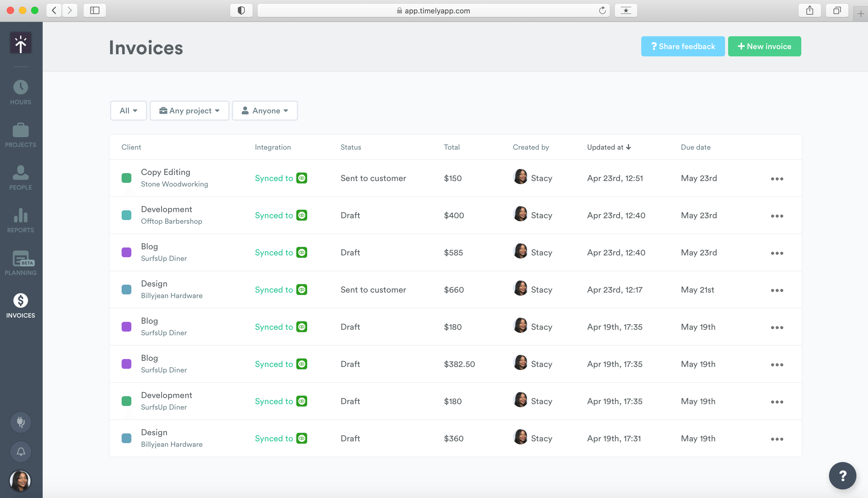This screenshot has width=868, height=498.
Task: Go to Projects via briefcase icon
Action: tap(20, 130)
